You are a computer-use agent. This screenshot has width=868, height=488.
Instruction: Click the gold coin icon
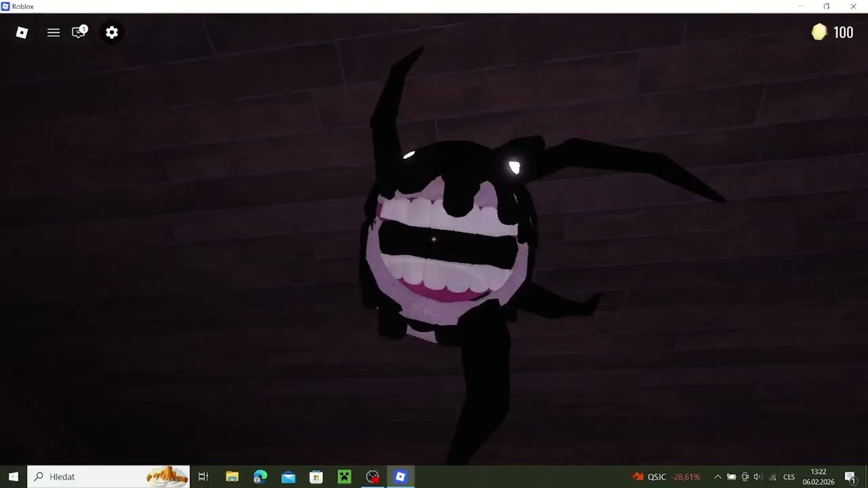point(819,33)
